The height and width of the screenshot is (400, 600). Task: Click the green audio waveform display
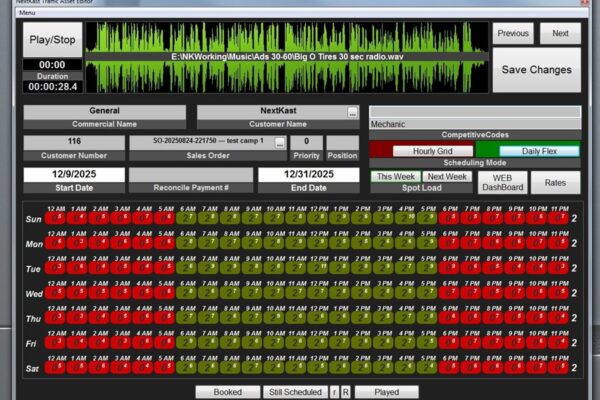(287, 57)
